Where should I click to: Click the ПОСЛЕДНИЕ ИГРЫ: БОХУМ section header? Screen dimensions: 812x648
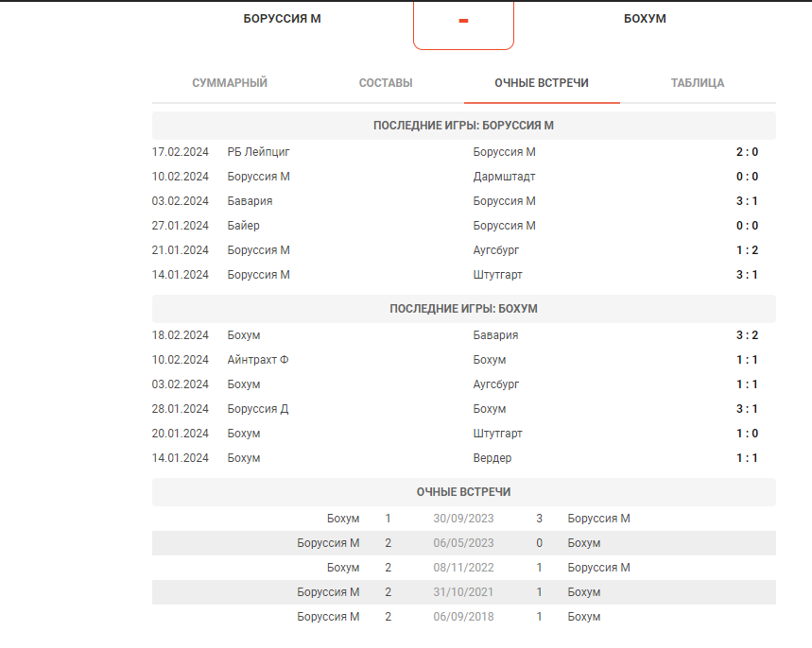coord(463,309)
